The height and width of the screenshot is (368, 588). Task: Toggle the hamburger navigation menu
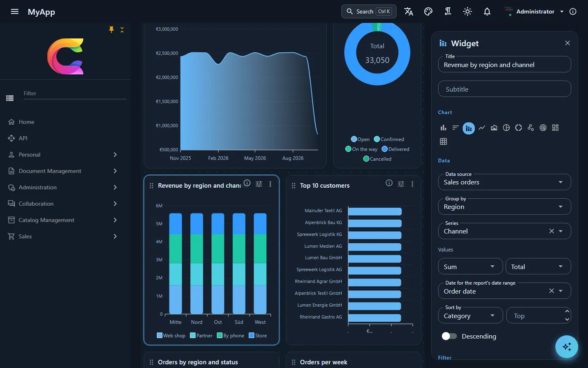tap(15, 11)
